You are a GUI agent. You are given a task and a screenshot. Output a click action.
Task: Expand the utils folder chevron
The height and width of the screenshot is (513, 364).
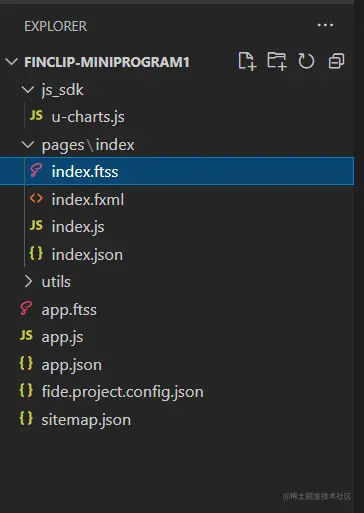click(x=29, y=281)
